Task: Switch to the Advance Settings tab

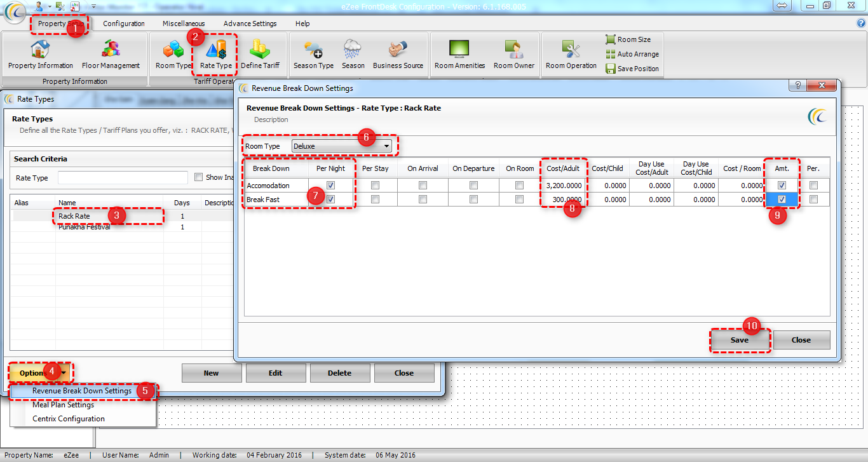Action: click(x=250, y=24)
